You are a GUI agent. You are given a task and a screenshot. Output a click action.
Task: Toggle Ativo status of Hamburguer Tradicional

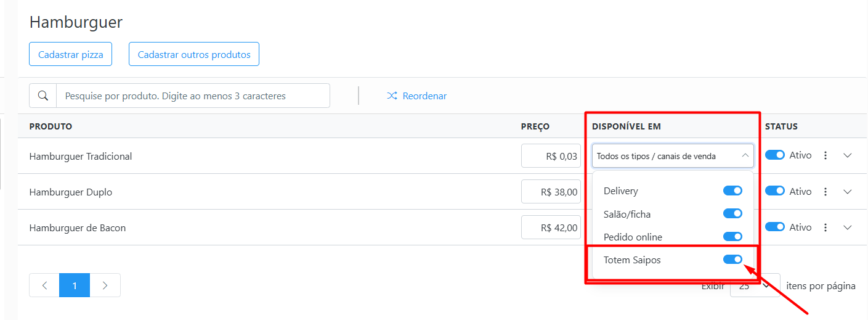tap(775, 155)
